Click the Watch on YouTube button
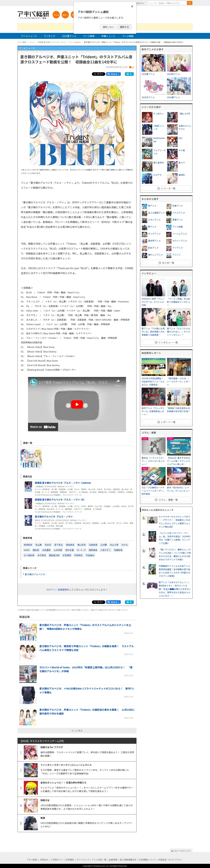210x868 pixels. tap(43, 427)
